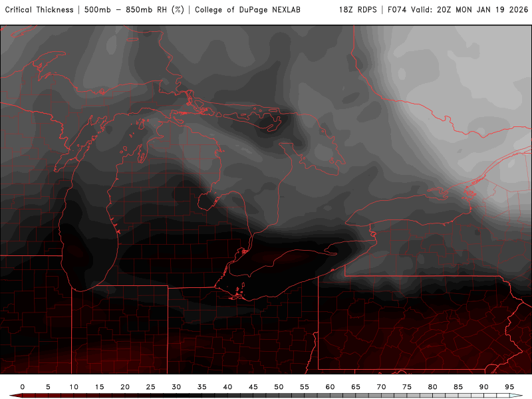The height and width of the screenshot is (399, 532).
Task: Click the 75 tick label on the legend
Action: [407, 387]
